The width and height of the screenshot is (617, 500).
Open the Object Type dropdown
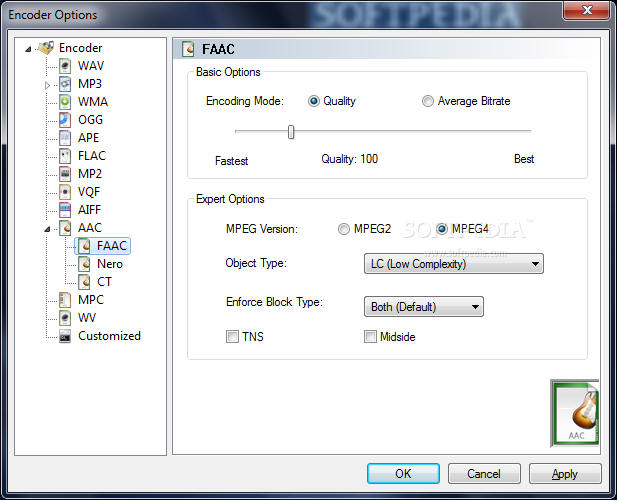[x=454, y=264]
